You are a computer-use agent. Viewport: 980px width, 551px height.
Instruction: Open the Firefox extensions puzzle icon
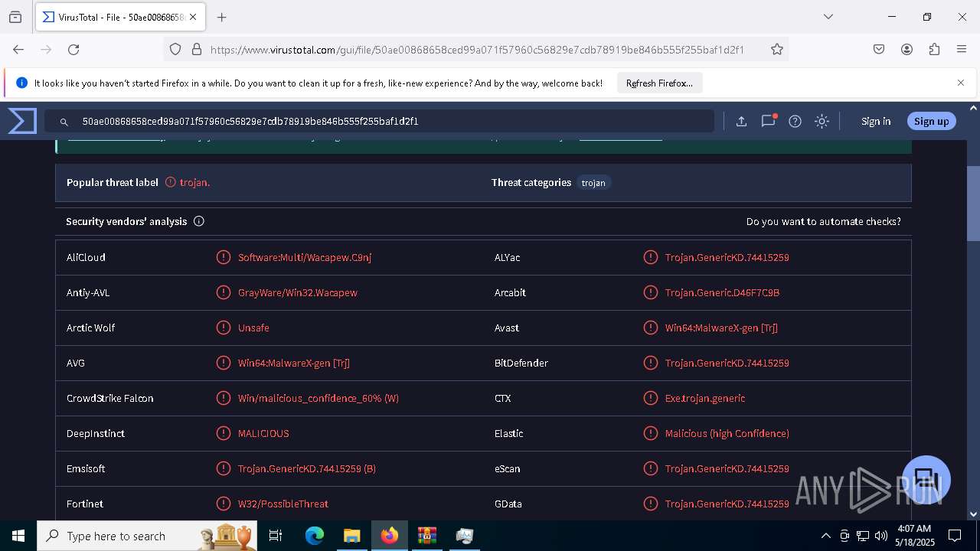(x=934, y=49)
